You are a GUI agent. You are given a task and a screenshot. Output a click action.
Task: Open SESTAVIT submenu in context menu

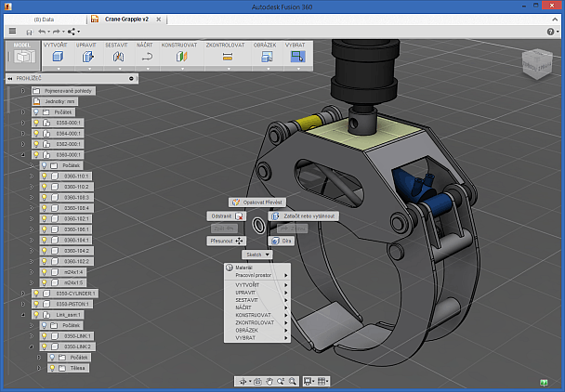coord(257,300)
